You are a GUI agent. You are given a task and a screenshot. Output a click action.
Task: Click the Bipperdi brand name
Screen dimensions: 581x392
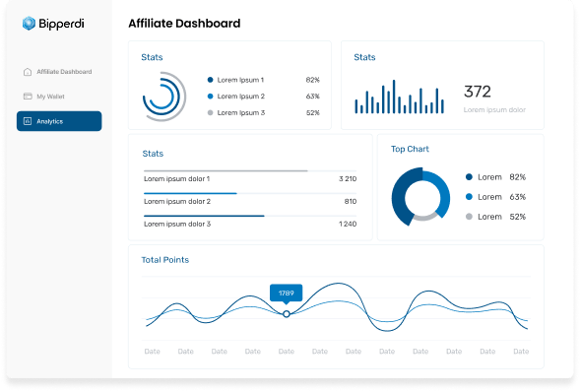click(x=61, y=24)
